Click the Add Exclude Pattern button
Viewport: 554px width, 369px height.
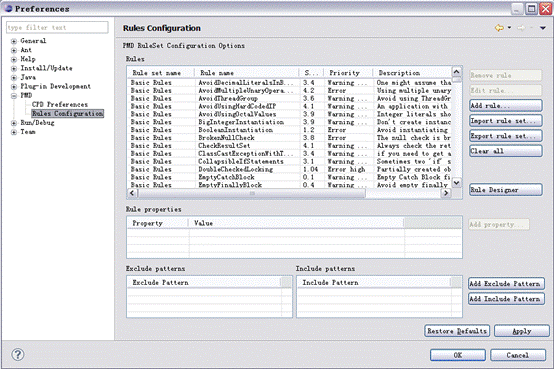click(x=506, y=283)
